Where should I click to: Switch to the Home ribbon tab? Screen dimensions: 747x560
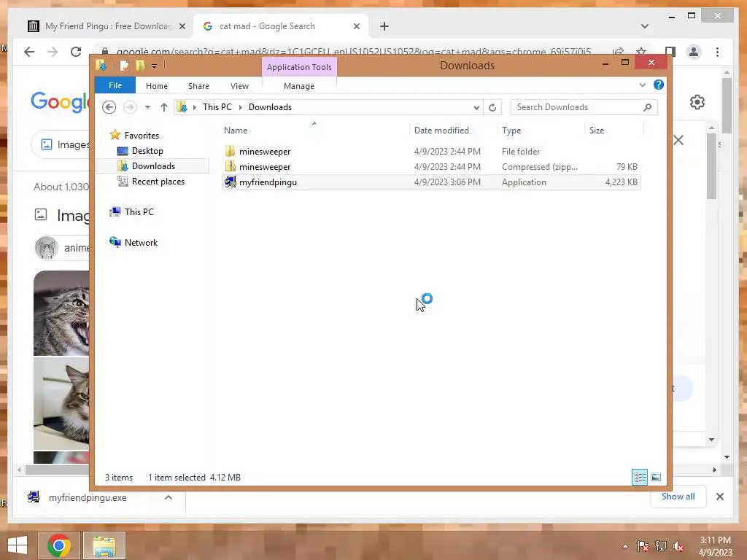point(157,86)
